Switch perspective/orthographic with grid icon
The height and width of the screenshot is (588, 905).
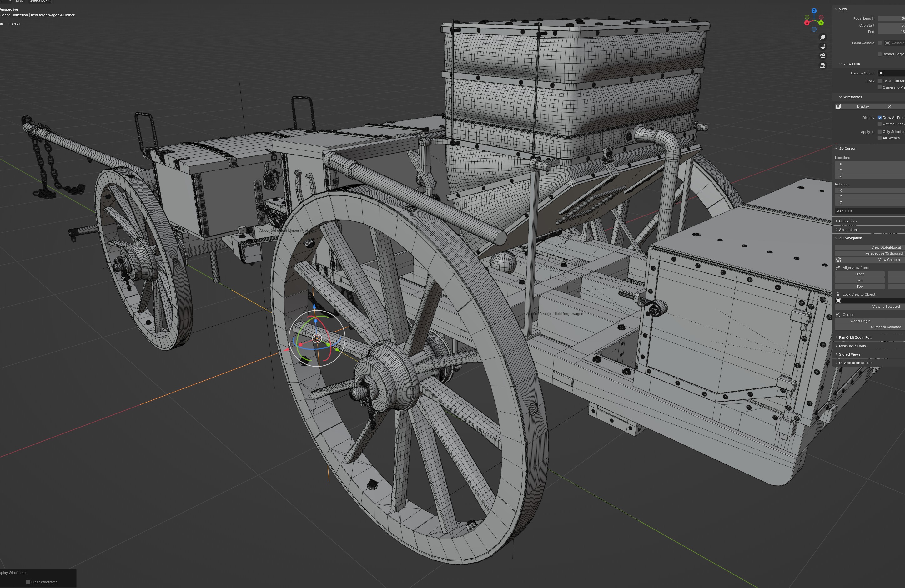822,65
